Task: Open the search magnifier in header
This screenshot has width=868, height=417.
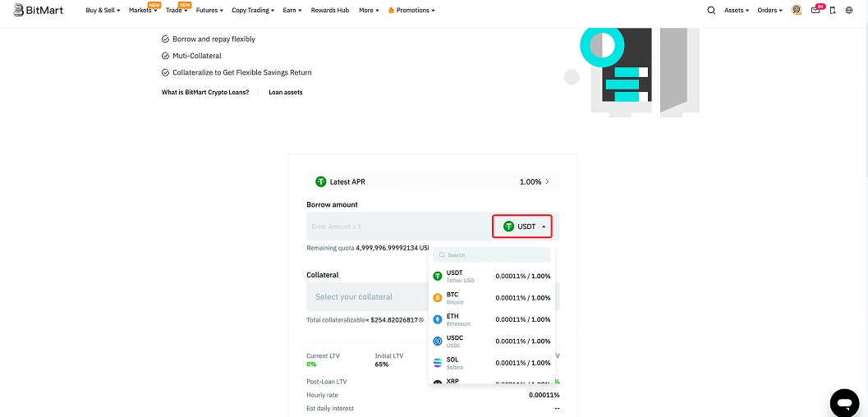Action: [711, 10]
